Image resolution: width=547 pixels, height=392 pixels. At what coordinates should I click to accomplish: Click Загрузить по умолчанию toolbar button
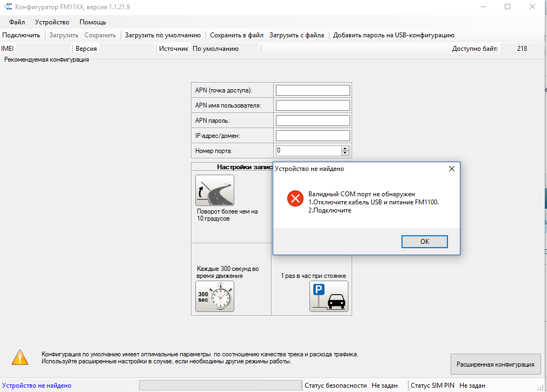(162, 35)
